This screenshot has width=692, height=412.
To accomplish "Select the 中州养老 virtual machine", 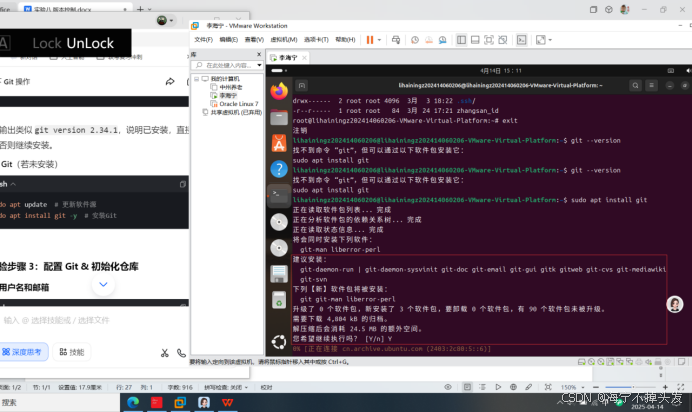I will pos(230,87).
